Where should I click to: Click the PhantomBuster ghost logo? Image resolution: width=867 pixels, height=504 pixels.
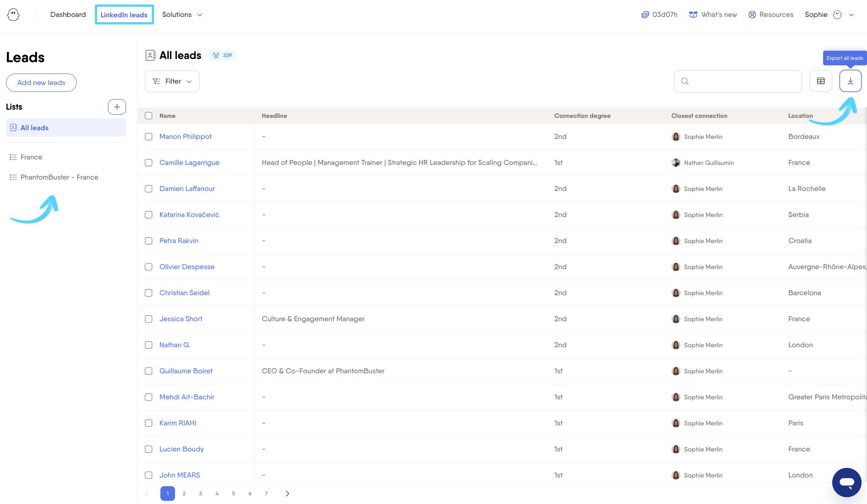point(13,15)
